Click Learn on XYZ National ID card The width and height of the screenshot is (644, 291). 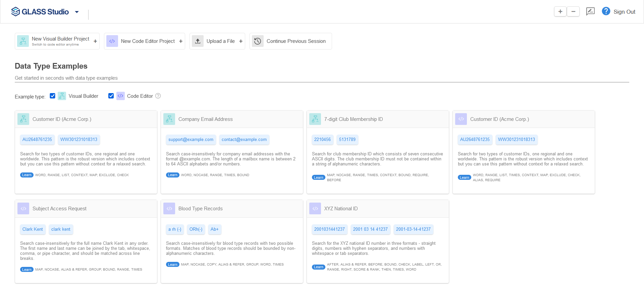pyautogui.click(x=318, y=267)
